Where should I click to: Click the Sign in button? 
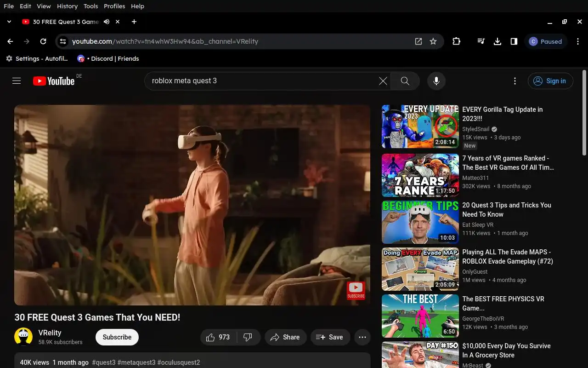550,81
